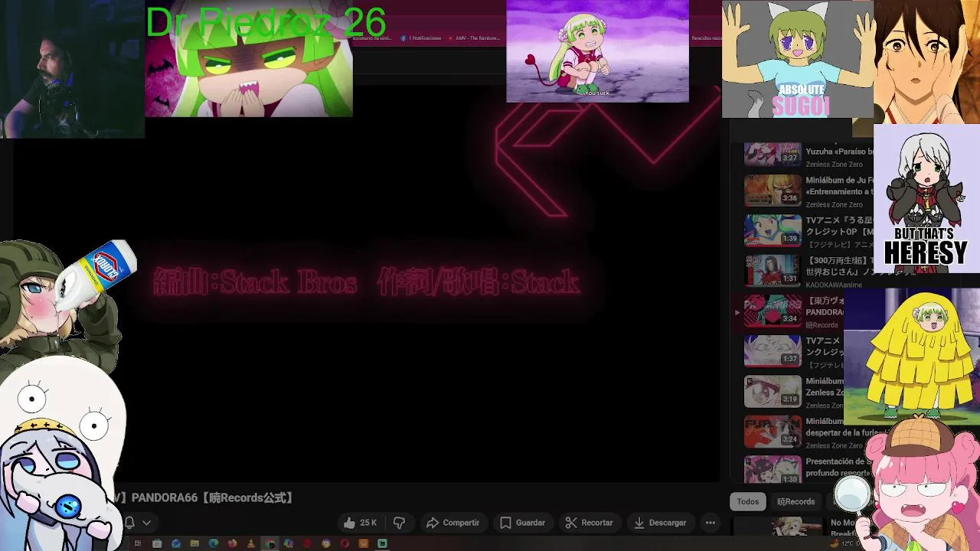Download video via Descargar button

pos(660,523)
